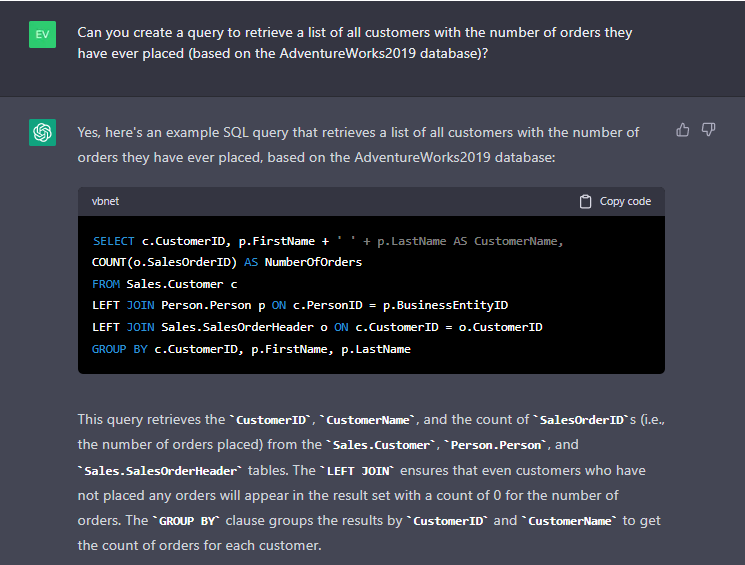Click the green EV user avatar
The height and width of the screenshot is (565, 745).
point(42,34)
